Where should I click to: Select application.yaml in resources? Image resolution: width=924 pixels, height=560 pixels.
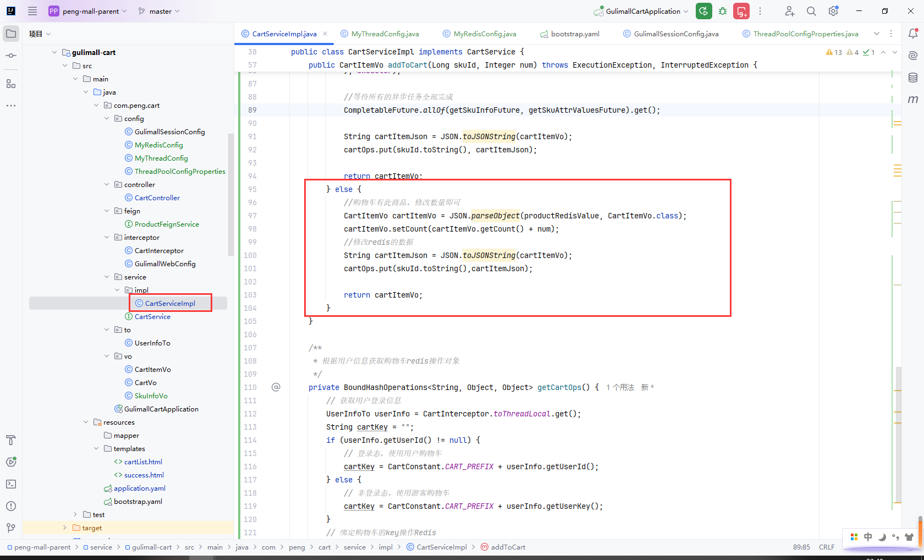coord(139,488)
